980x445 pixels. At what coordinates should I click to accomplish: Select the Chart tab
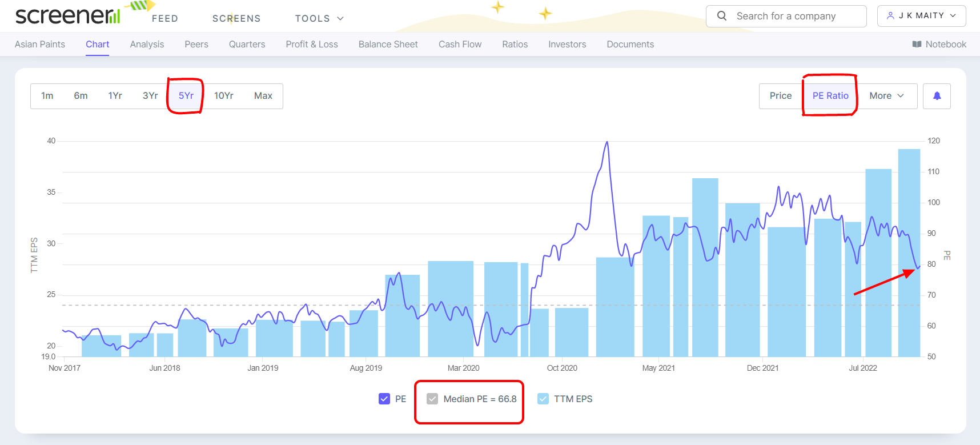click(x=98, y=45)
